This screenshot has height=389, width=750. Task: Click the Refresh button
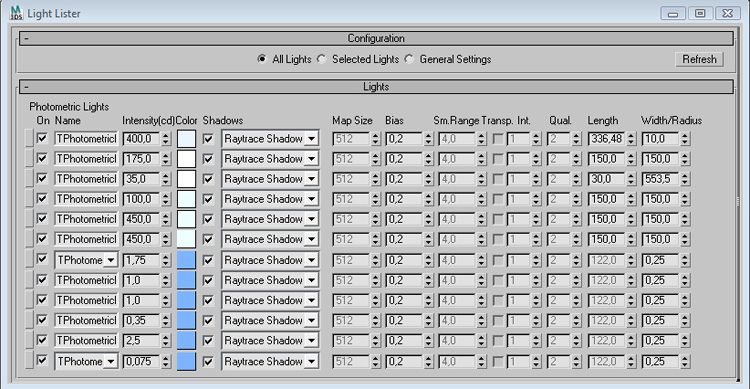(699, 59)
